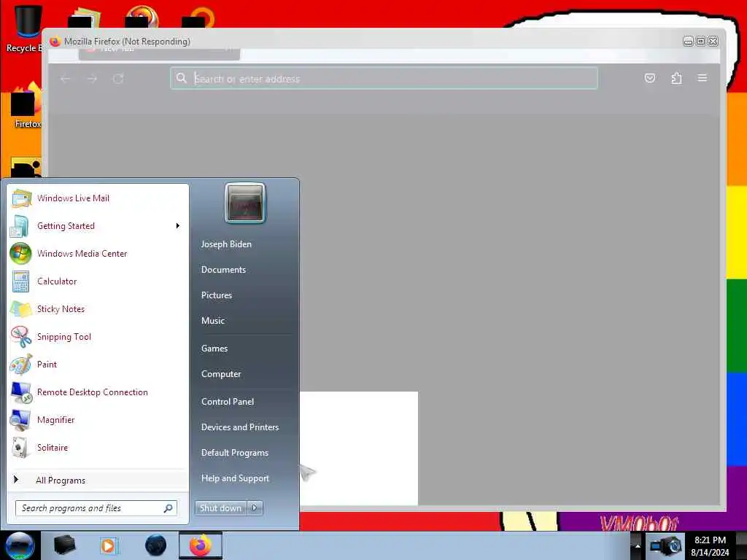Click the Shut down button
The height and width of the screenshot is (560, 747).
click(220, 508)
